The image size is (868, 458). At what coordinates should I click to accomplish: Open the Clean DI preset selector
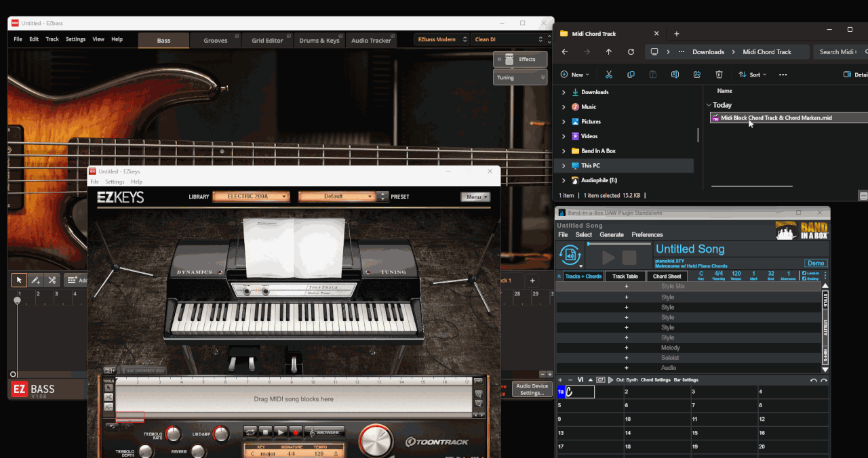pos(507,40)
